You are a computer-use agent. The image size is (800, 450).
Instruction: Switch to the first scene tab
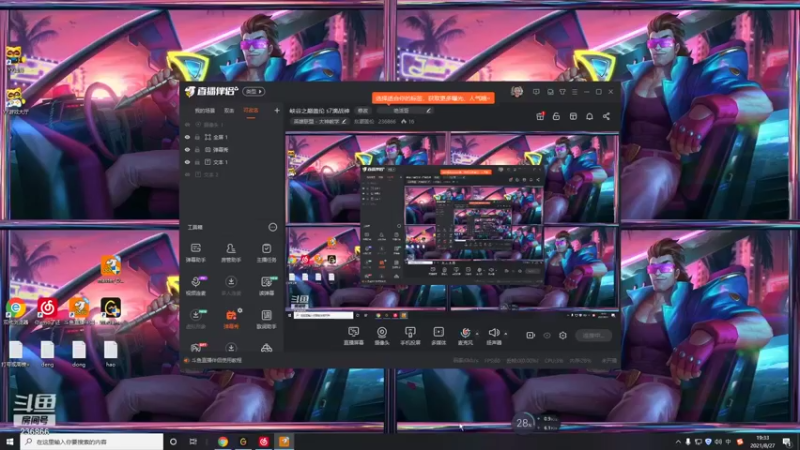click(205, 110)
